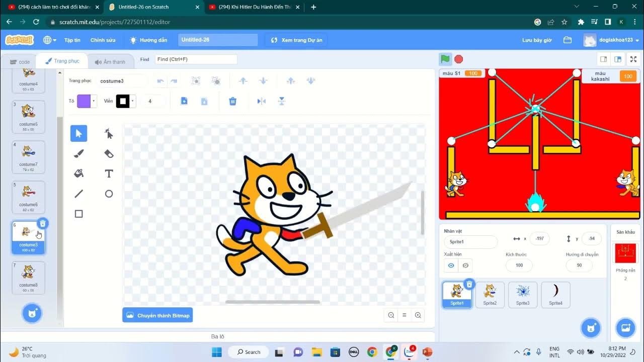Viewport: 644px width, 362px height.
Task: Delete Sprite1 with its trash badge
Action: pyautogui.click(x=469, y=284)
